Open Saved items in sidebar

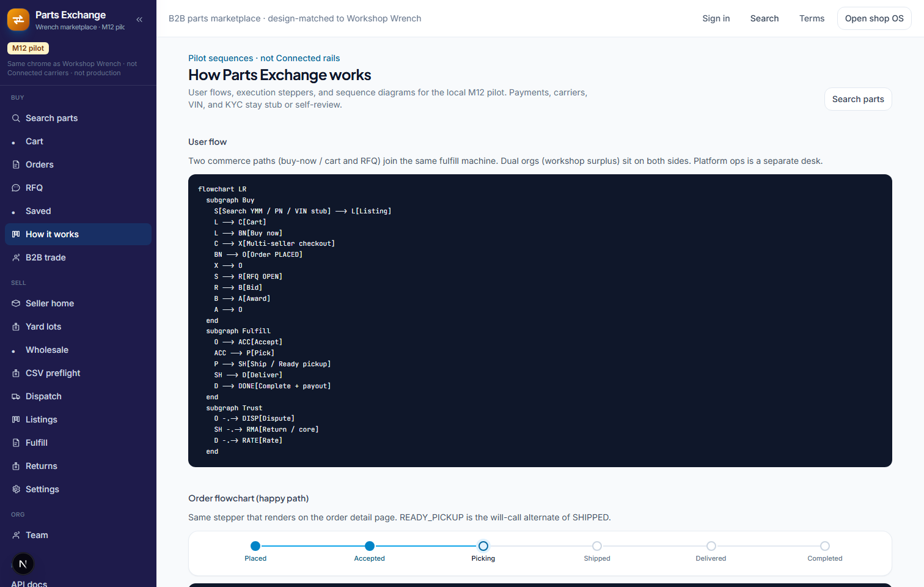point(78,211)
